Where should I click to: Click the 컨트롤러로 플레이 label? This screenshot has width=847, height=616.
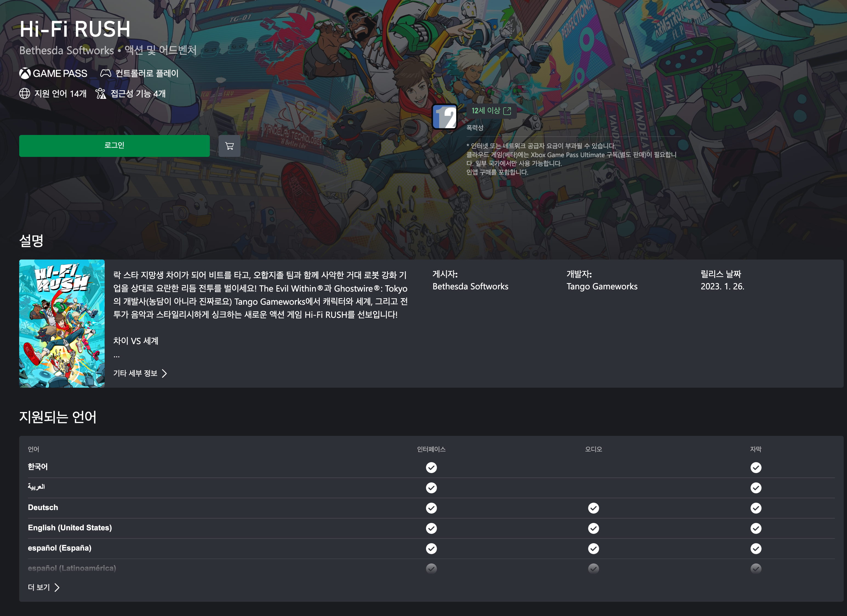point(147,74)
